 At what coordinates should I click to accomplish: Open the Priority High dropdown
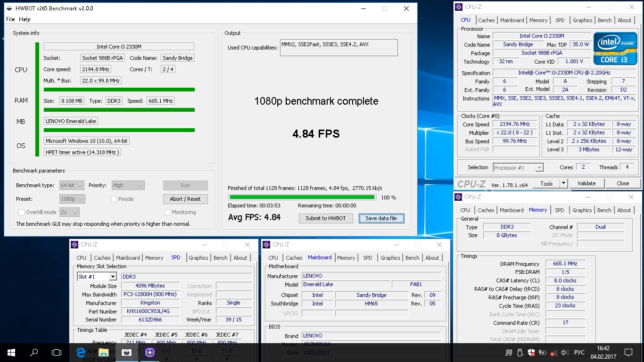(x=128, y=186)
